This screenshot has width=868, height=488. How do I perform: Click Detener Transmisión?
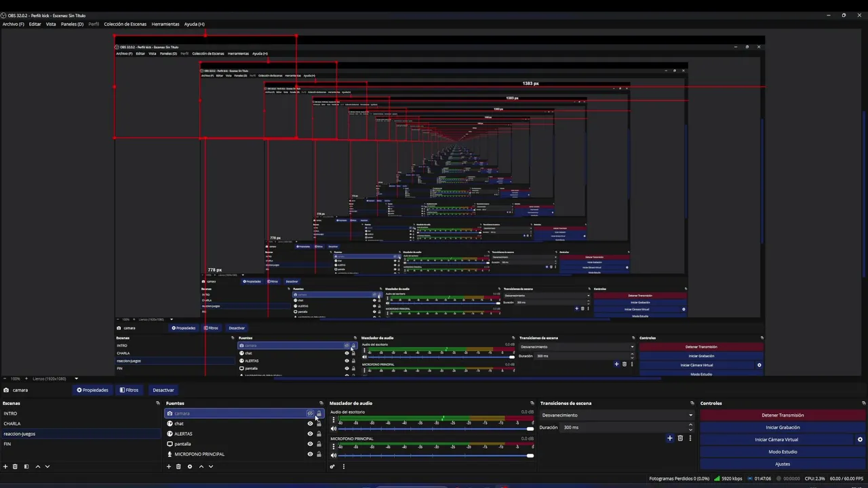click(783, 415)
